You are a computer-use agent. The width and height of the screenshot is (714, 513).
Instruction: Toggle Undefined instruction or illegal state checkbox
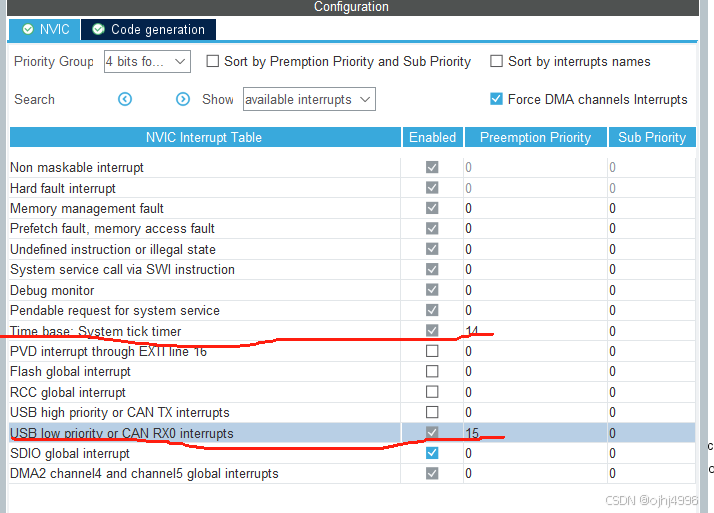pos(432,249)
